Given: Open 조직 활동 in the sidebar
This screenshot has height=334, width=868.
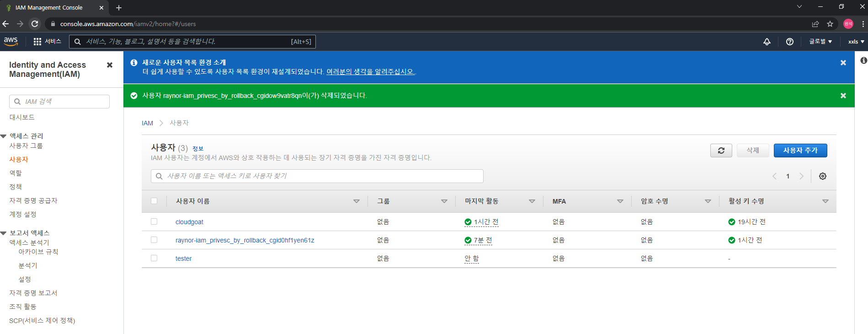Looking at the screenshot, I should (x=23, y=307).
